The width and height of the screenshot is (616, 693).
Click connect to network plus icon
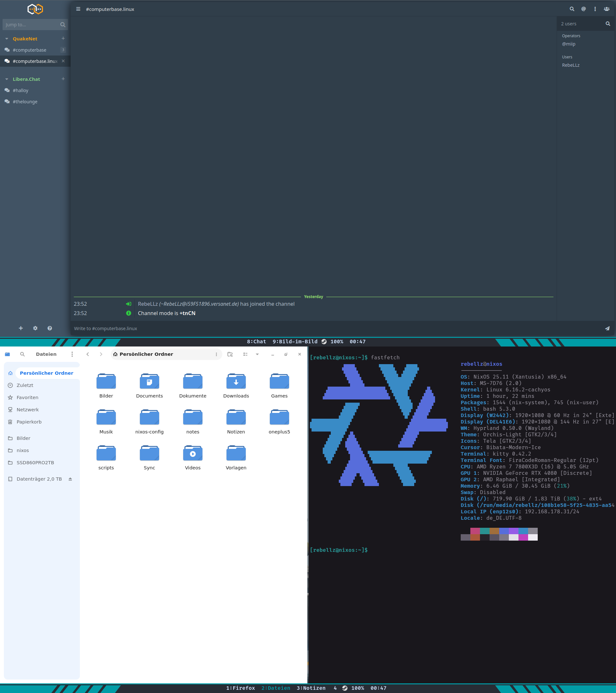tap(21, 328)
